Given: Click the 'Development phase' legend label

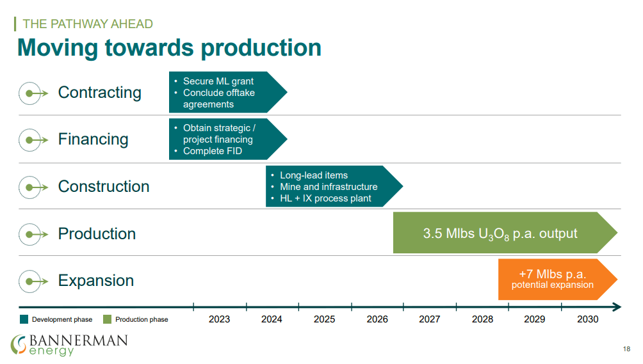Looking at the screenshot, I should [62, 319].
